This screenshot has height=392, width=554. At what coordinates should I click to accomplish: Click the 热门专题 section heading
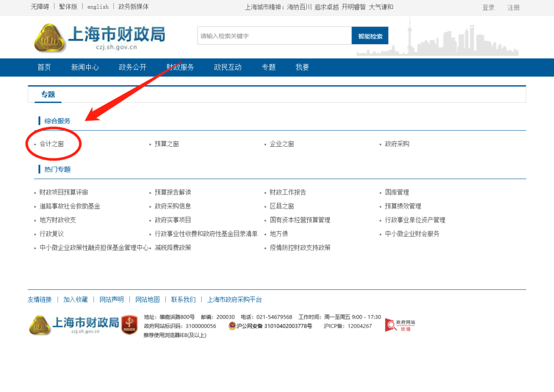point(57,169)
